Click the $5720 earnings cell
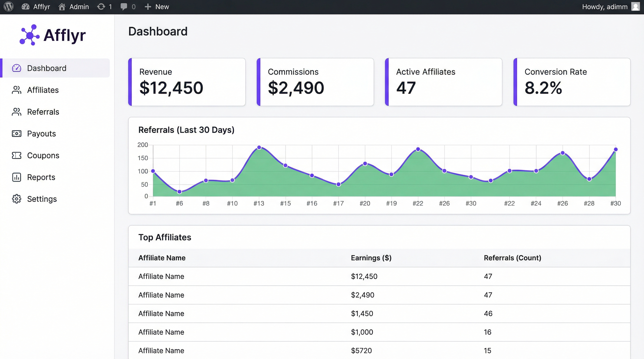Screen dimensions: 644x359 click(x=362, y=351)
